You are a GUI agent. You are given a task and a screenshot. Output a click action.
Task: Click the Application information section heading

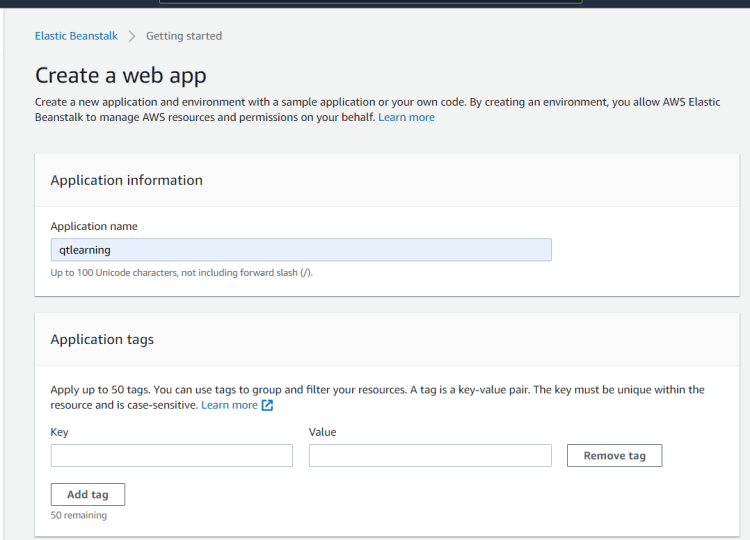[x=126, y=180]
